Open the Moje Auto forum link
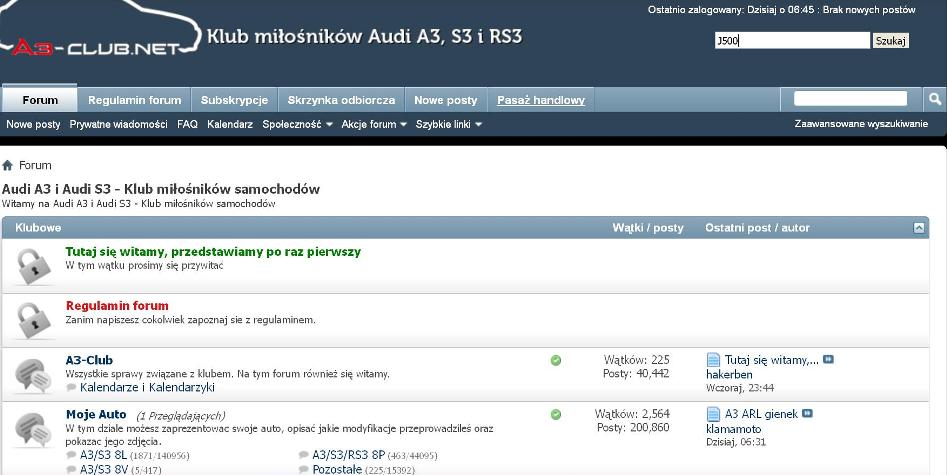This screenshot has width=947, height=475. 96,414
